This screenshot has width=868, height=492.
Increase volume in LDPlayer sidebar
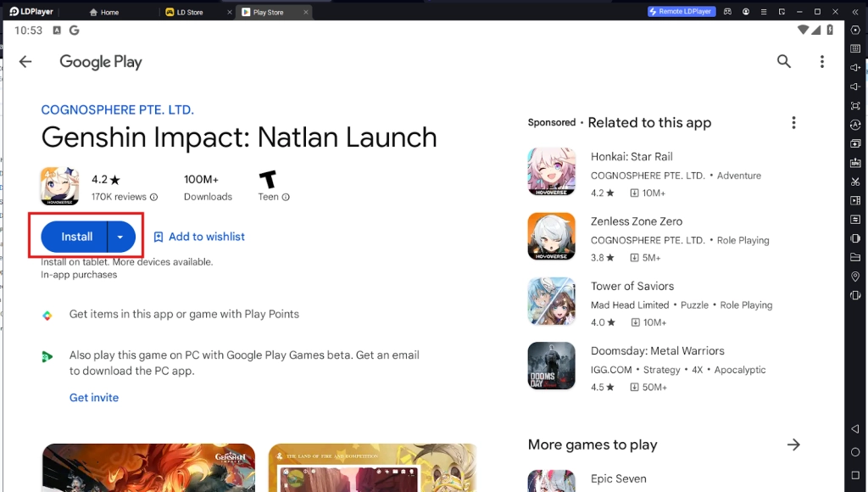coord(855,68)
